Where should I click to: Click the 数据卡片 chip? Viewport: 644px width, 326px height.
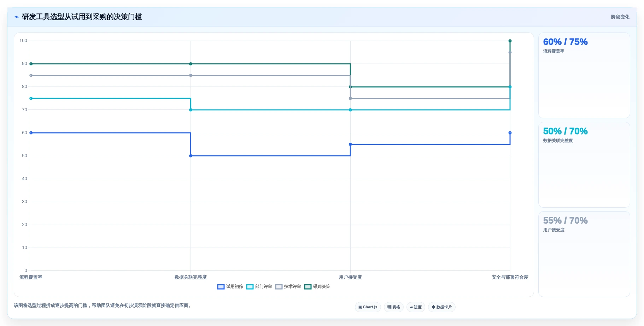[x=441, y=307]
